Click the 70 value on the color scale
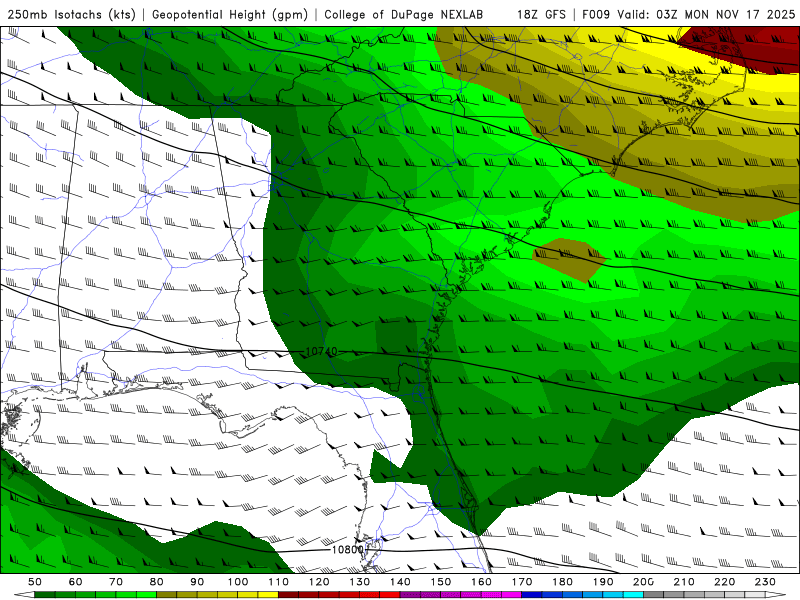The image size is (800, 600). click(x=116, y=582)
